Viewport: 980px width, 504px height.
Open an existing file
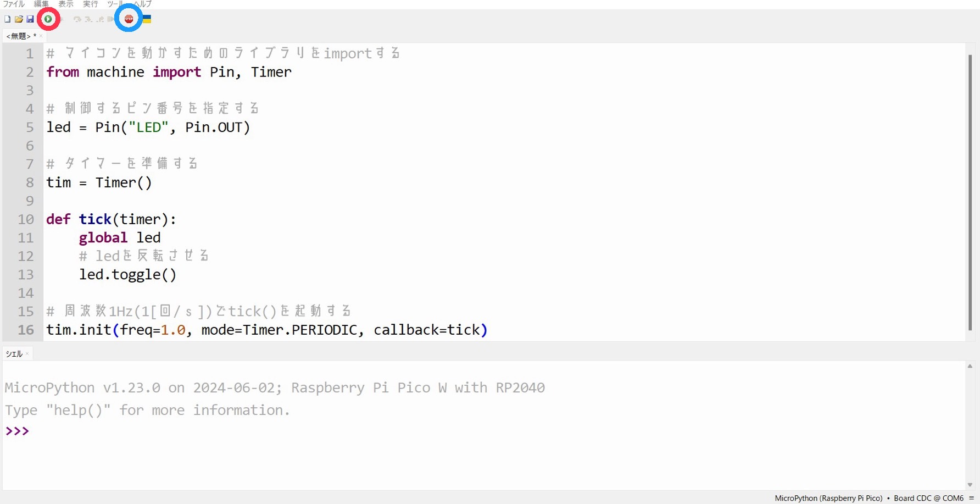pos(18,18)
